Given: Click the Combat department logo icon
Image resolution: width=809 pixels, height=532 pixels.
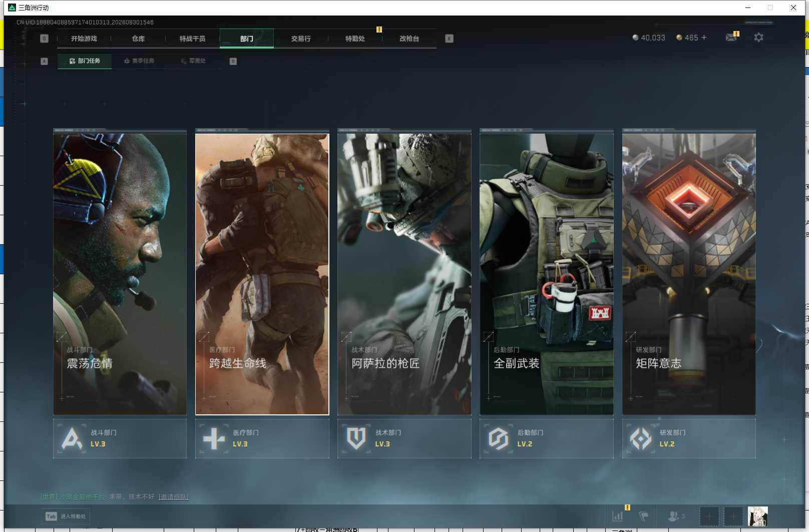Looking at the screenshot, I should 72,438.
